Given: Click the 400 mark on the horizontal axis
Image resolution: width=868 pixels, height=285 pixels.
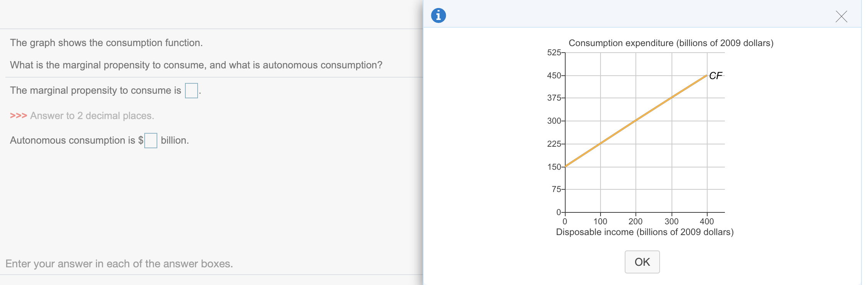Looking at the screenshot, I should (707, 221).
